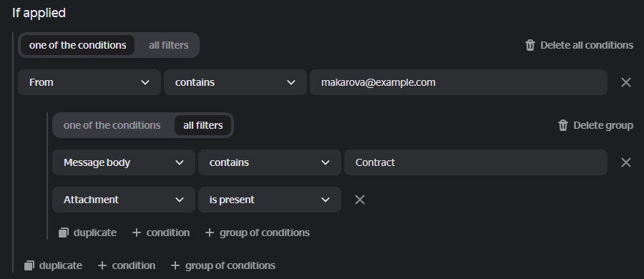Remove the From makarova@example.com condition
Image resolution: width=644 pixels, height=279 pixels.
626,82
